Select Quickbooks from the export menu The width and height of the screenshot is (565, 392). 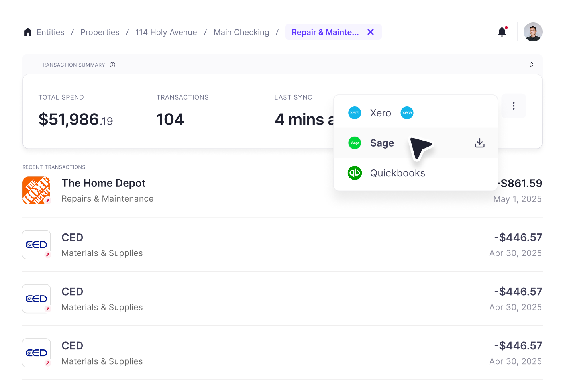point(416,173)
